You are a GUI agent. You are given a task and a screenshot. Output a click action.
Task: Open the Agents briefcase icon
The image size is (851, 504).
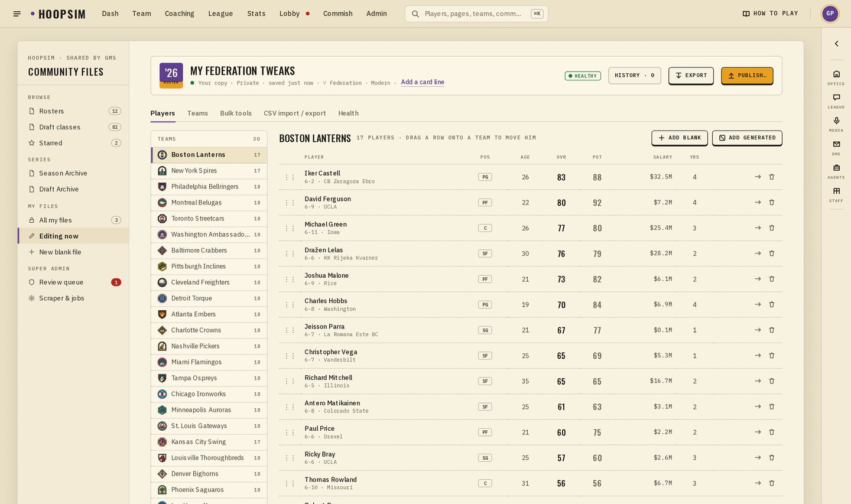click(x=836, y=171)
